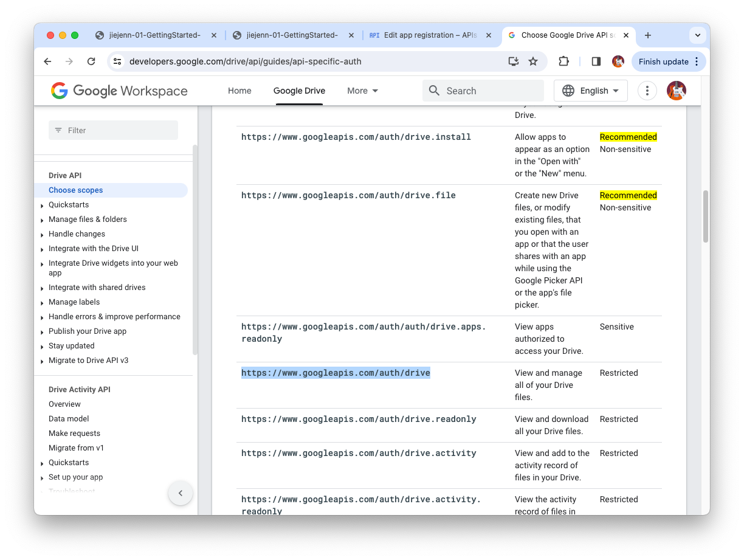Image resolution: width=744 pixels, height=560 pixels.
Task: Open Set up your app in sidebar
Action: 76,477
